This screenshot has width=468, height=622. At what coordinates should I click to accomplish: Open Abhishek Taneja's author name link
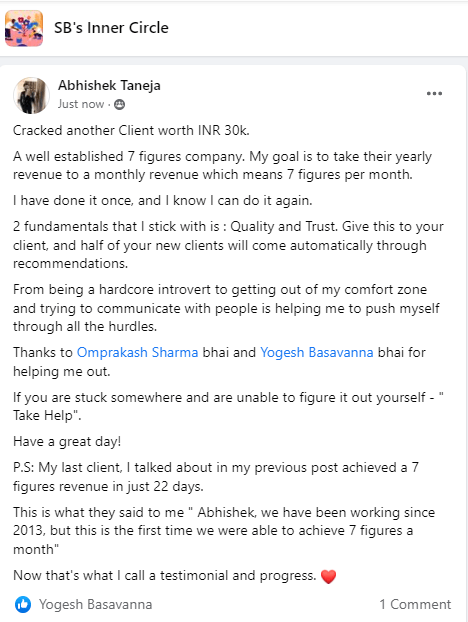point(109,85)
